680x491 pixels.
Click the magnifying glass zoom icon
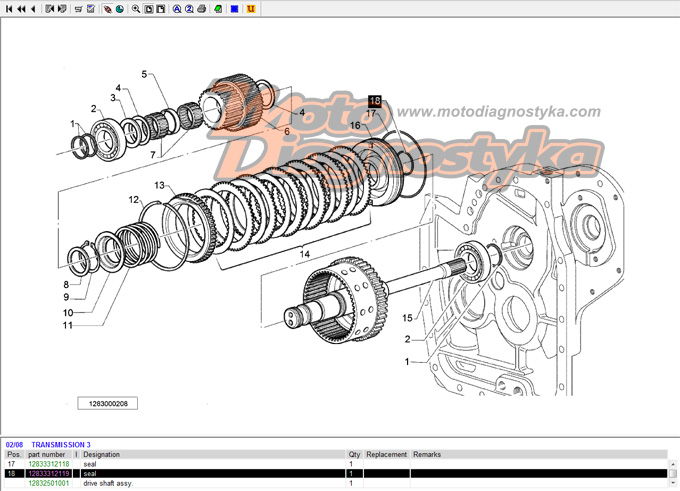click(136, 9)
